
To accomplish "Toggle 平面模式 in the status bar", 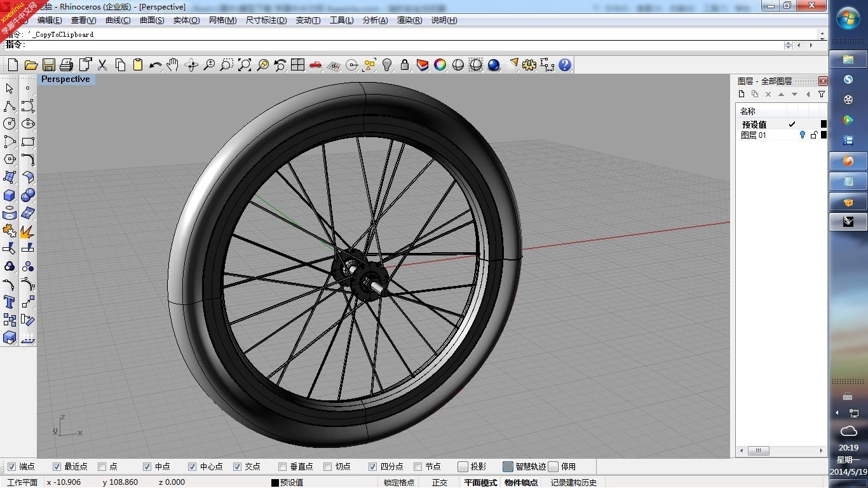I will tap(480, 482).
